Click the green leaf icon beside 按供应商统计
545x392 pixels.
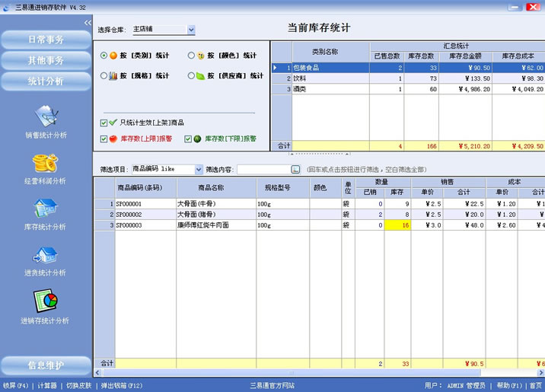(x=200, y=75)
